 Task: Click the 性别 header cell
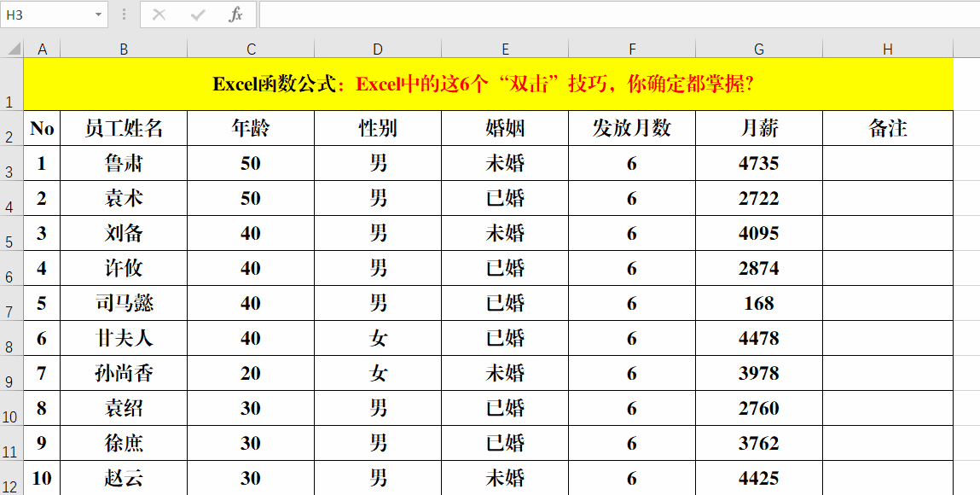[x=378, y=129]
